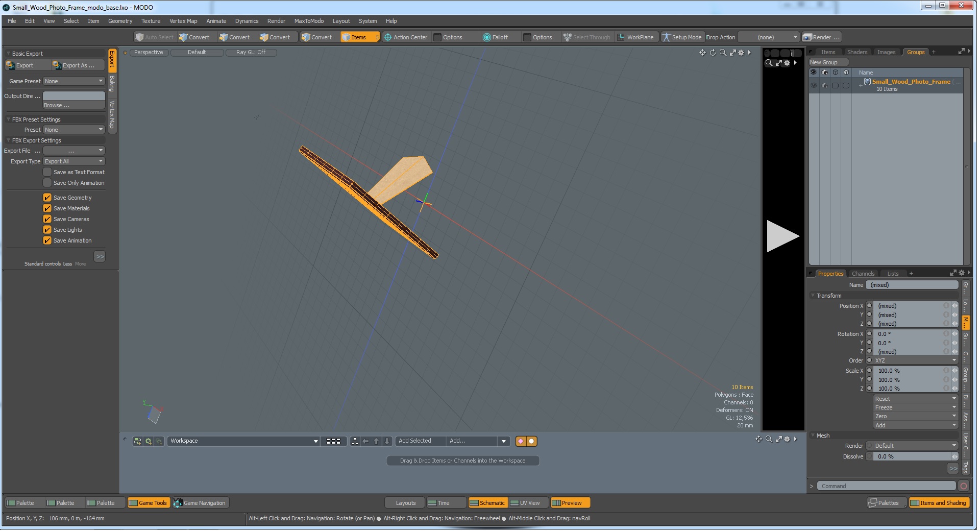Image resolution: width=980 pixels, height=531 pixels.
Task: Click the Falloff icon
Action: [487, 37]
